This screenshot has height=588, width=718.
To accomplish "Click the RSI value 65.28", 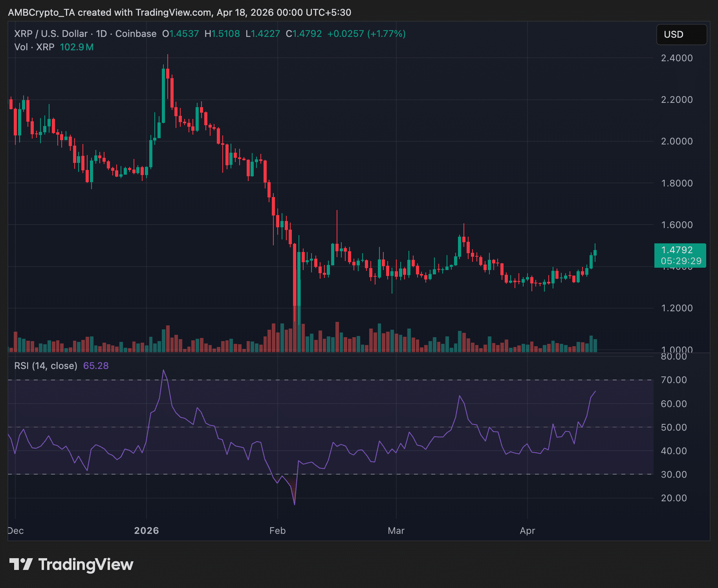I will click(x=95, y=365).
